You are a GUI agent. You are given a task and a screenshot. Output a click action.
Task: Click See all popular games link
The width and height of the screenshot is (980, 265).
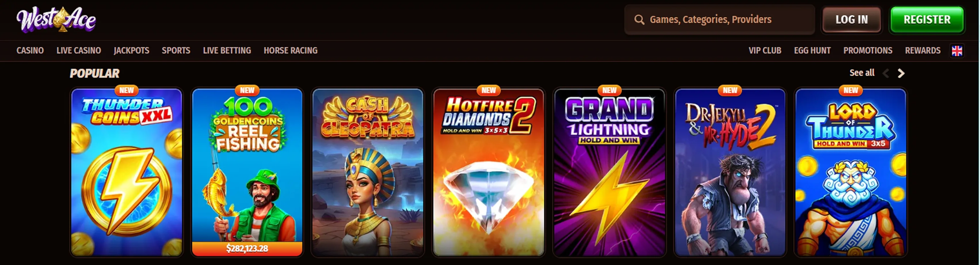click(x=862, y=73)
